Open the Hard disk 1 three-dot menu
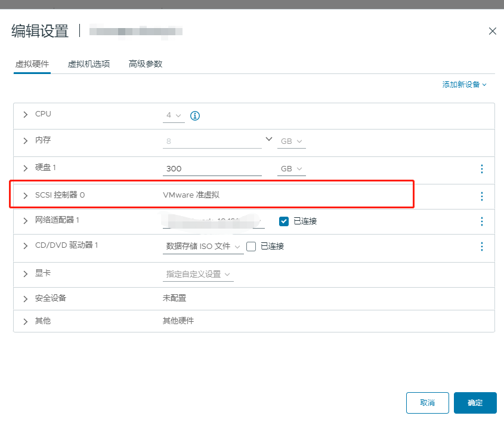The height and width of the screenshot is (425, 504). pos(481,169)
